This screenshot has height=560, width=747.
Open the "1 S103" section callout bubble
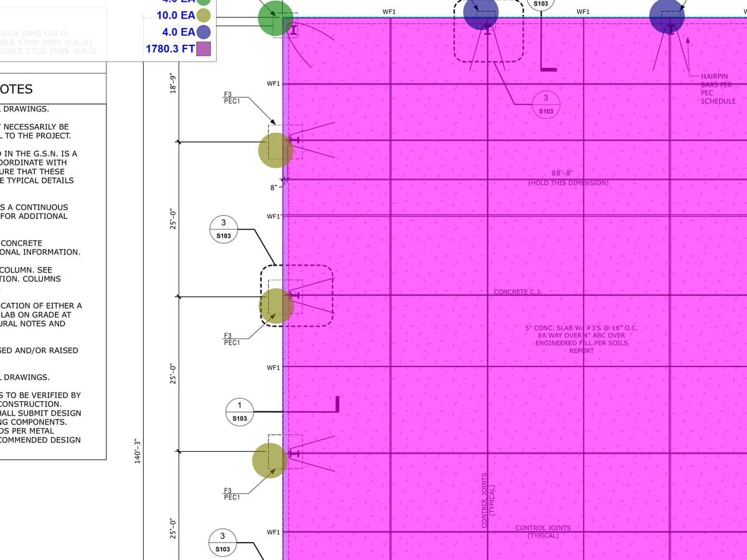(x=240, y=412)
